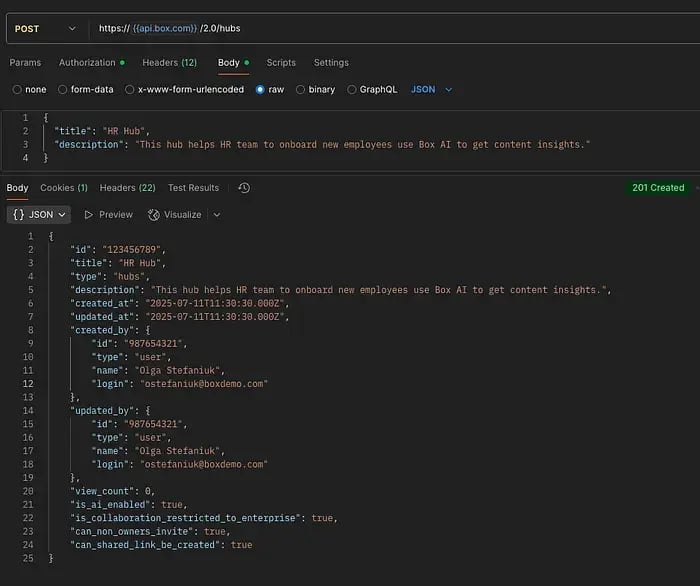Open the Settings tab
This screenshot has width=700, height=586.
click(331, 62)
